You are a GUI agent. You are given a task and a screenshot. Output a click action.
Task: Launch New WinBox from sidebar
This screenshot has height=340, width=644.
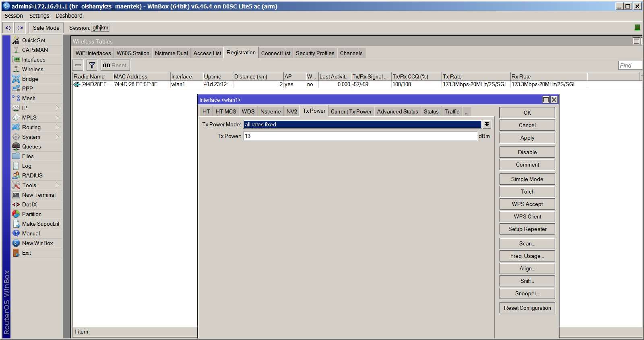[37, 243]
